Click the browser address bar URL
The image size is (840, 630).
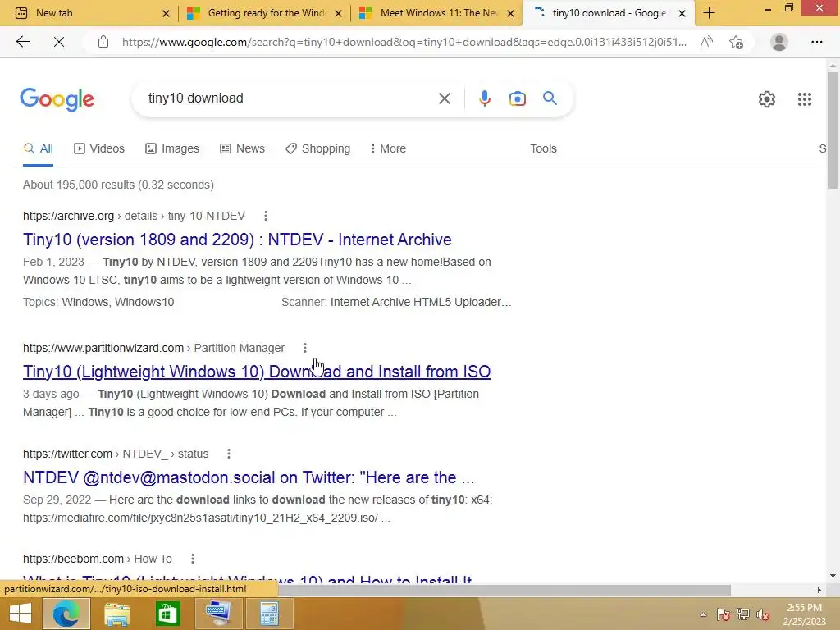click(x=404, y=42)
